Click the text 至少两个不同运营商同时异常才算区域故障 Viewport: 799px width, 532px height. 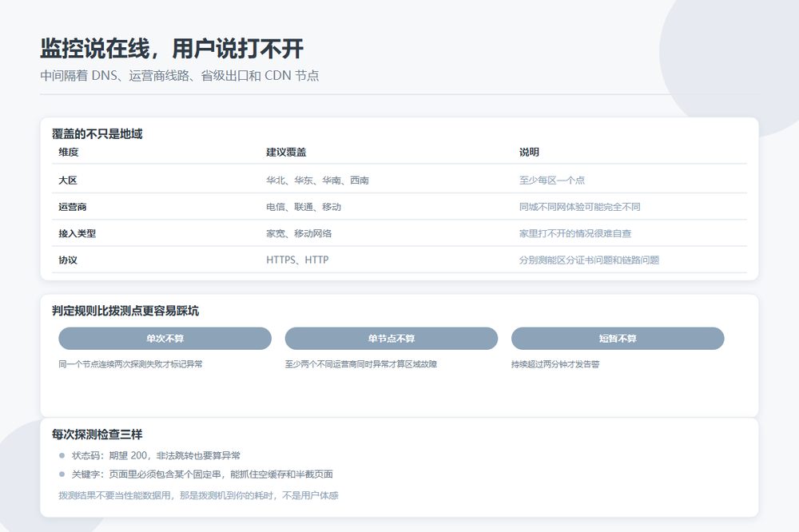[x=361, y=364]
